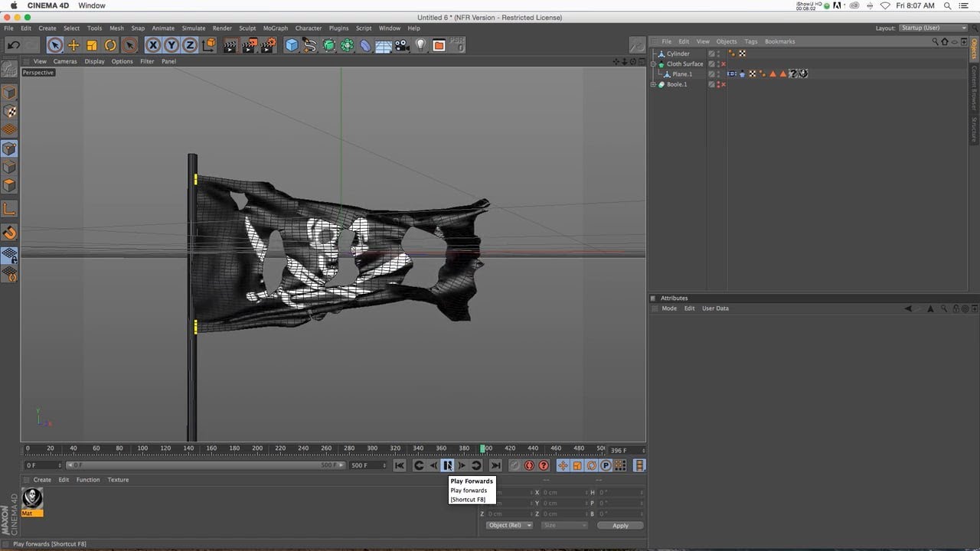
Task: Select the Live Selection tool
Action: 54,45
